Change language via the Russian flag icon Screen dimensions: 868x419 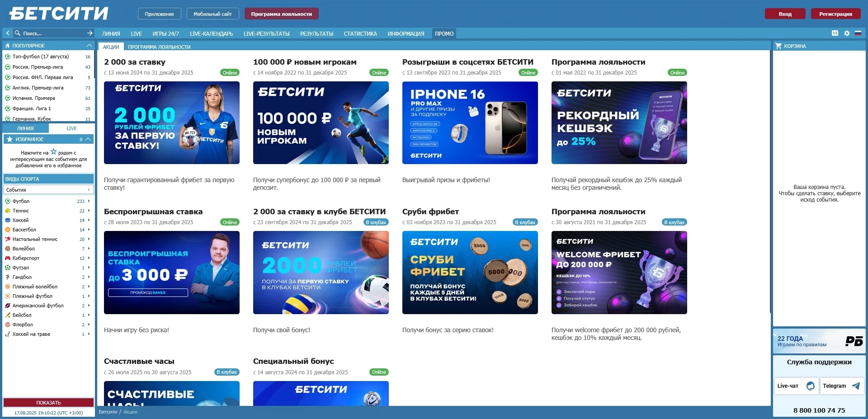pyautogui.click(x=859, y=33)
